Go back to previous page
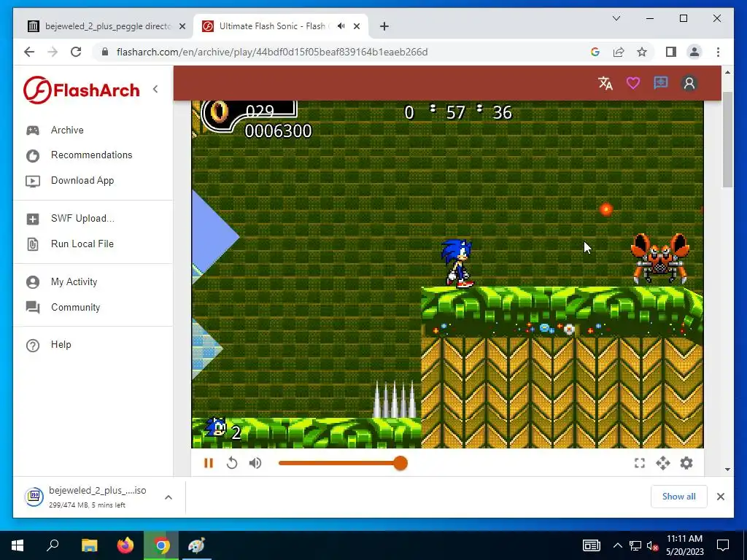 tap(29, 52)
